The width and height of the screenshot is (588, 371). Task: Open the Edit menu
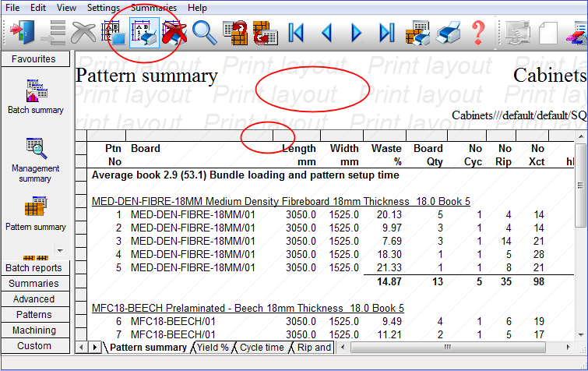[x=38, y=8]
